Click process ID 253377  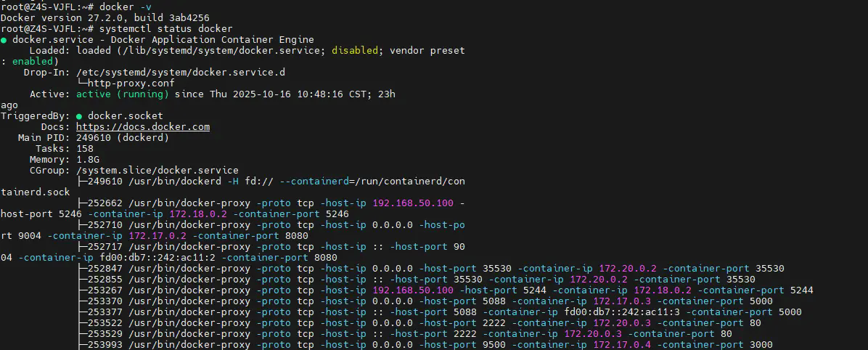click(x=105, y=312)
